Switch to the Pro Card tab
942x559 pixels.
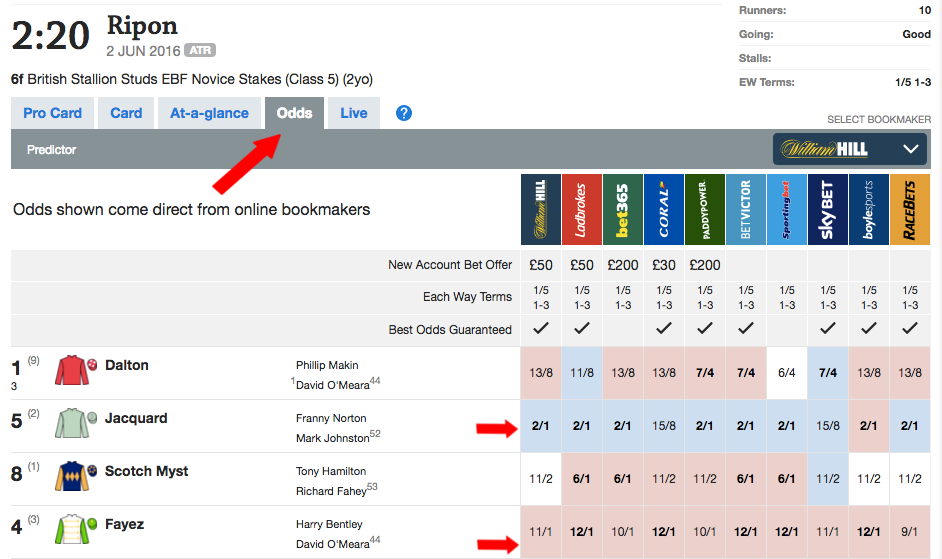(52, 113)
